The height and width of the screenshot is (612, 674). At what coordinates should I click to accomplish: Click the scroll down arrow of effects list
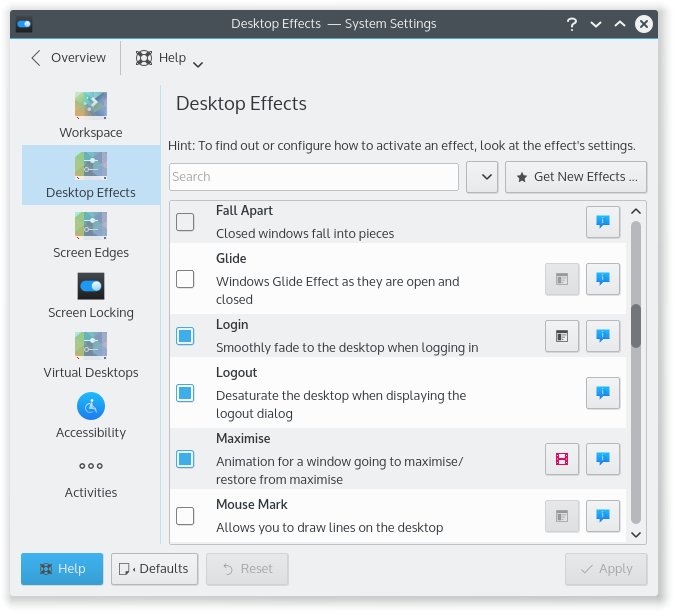click(x=636, y=534)
